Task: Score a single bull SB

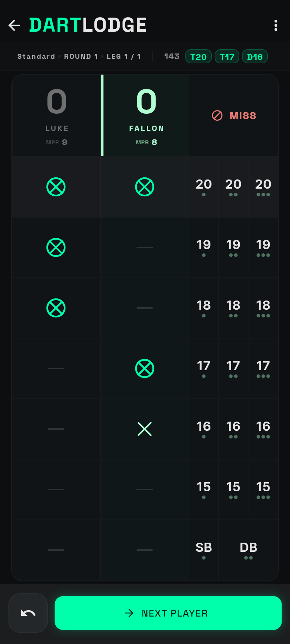Action: (204, 550)
